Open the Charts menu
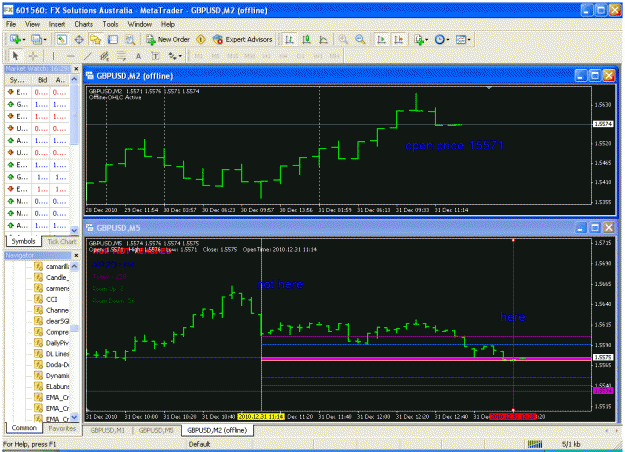 pos(83,24)
